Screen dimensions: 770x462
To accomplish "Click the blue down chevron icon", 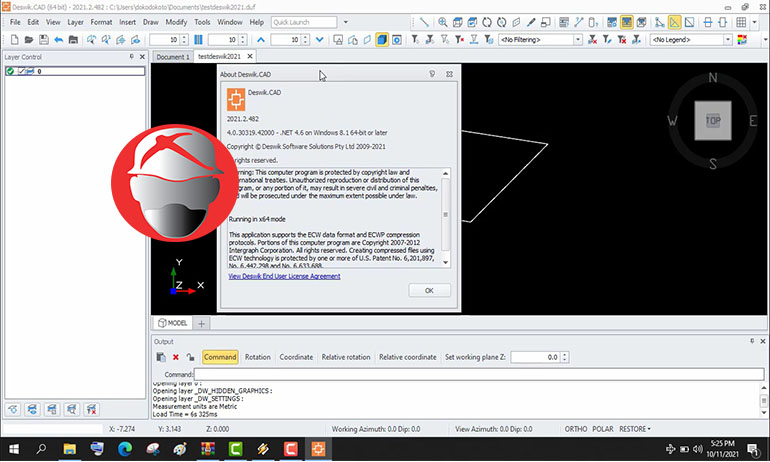I will coord(320,40).
